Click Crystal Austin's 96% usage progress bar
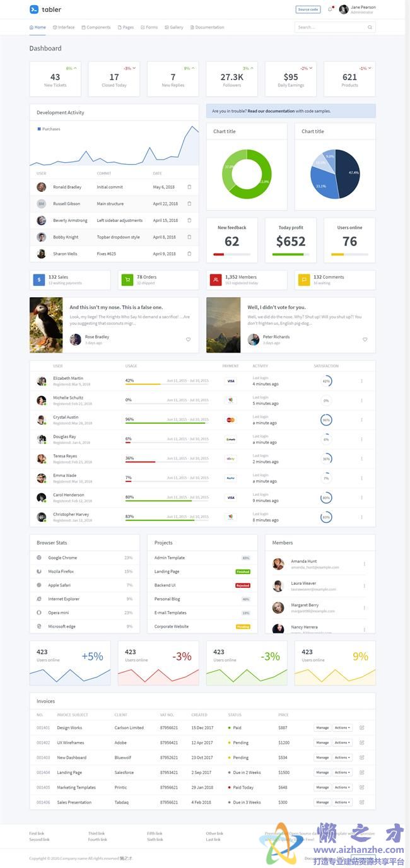 pos(167,423)
